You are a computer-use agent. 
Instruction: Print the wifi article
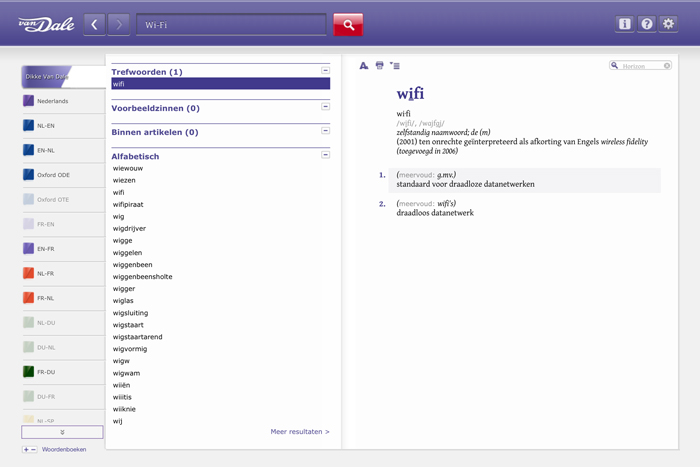(379, 66)
